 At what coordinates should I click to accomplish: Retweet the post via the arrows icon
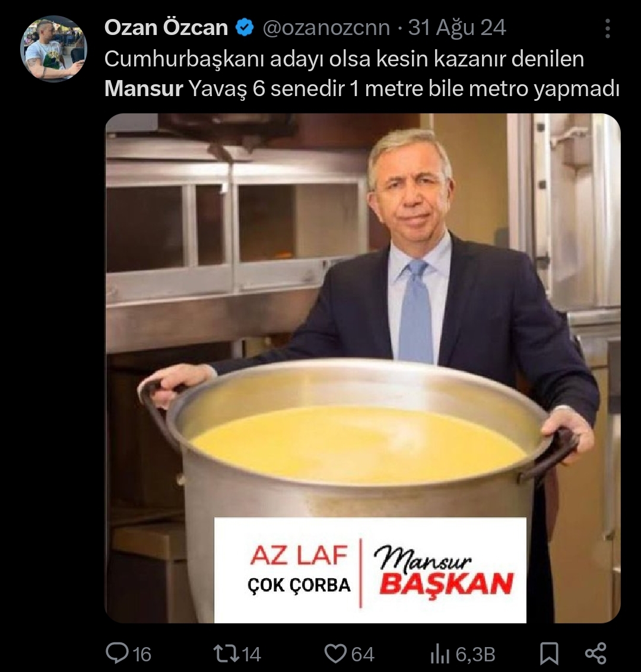pyautogui.click(x=227, y=654)
